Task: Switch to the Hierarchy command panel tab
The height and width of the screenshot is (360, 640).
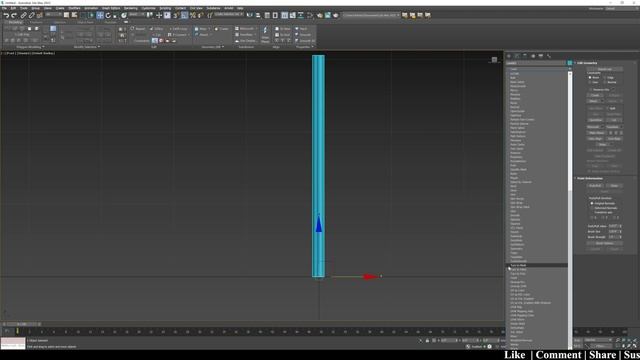Action: pos(525,56)
